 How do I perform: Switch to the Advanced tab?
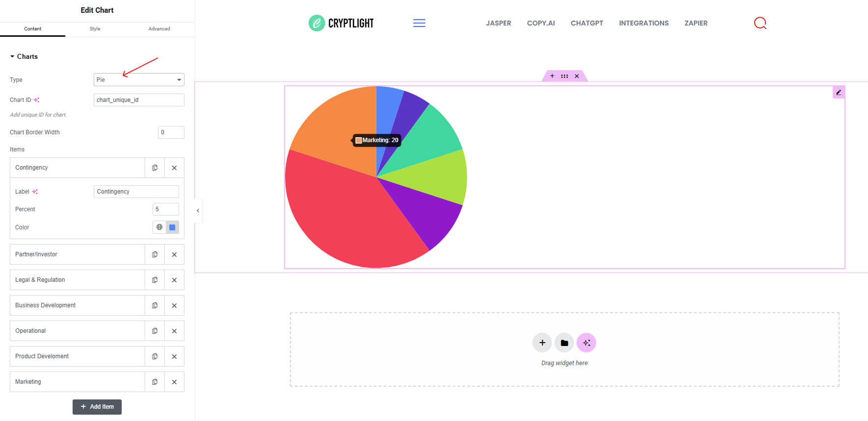(159, 29)
